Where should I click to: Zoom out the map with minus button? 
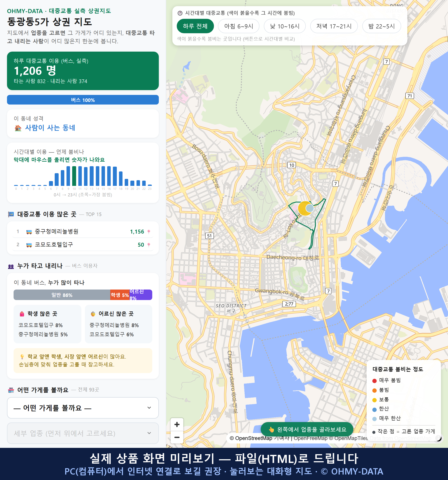click(177, 437)
